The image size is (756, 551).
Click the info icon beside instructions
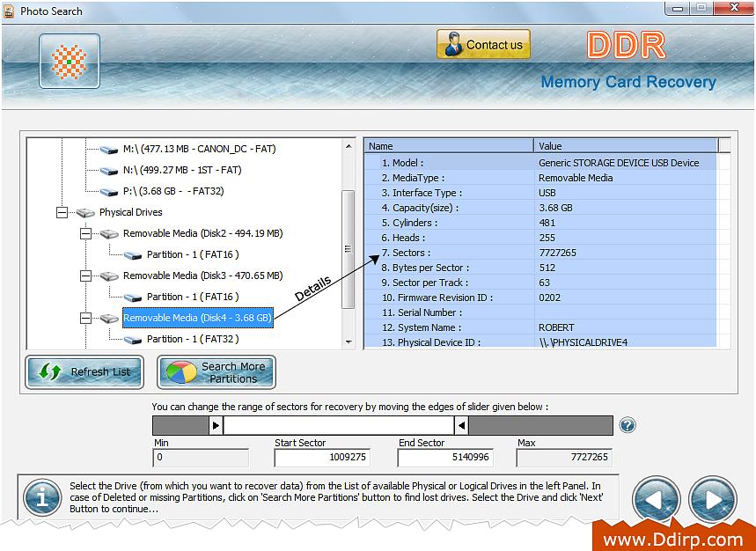42,499
